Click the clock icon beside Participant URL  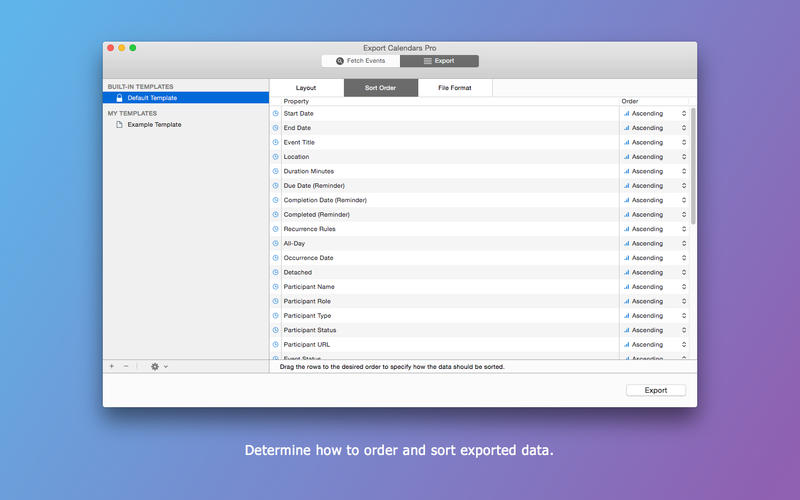tap(276, 344)
